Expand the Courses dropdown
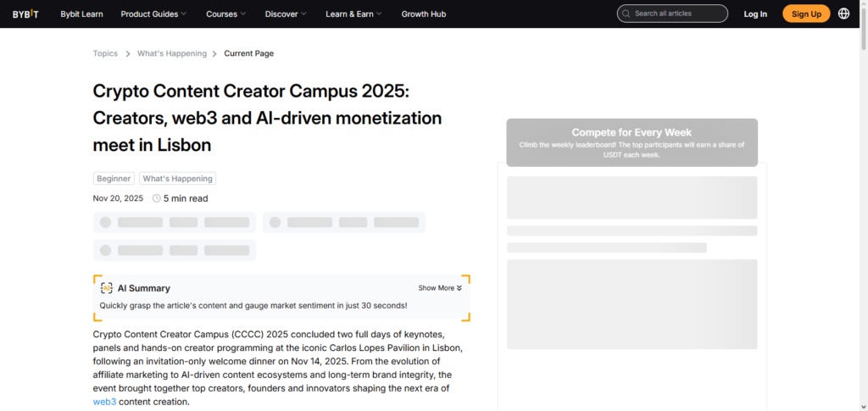868x411 pixels. 225,14
